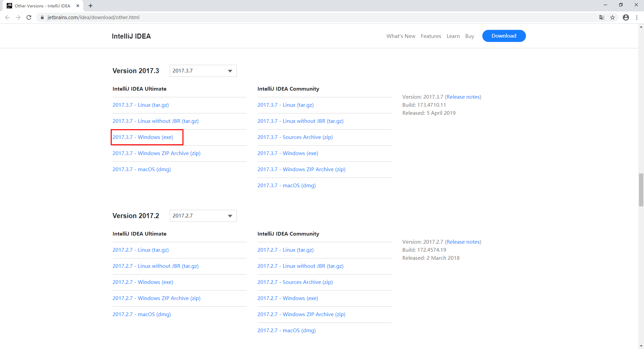Open a new tab with the plus icon

click(91, 6)
